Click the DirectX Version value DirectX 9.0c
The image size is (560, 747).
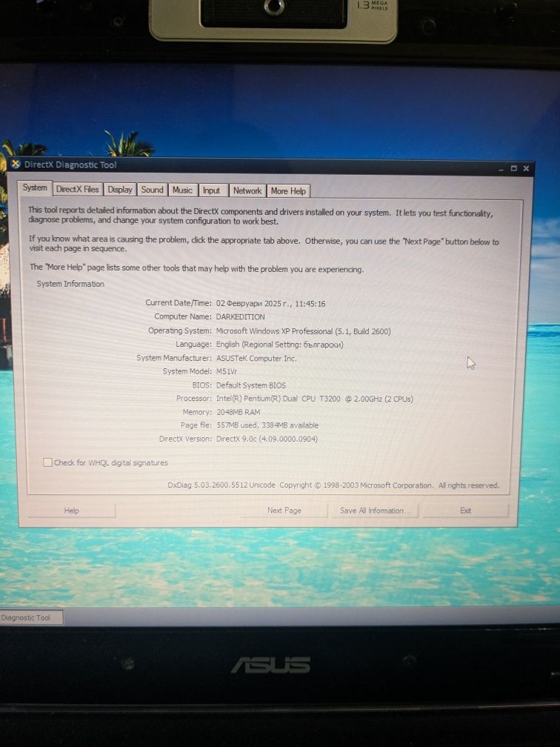(267, 439)
